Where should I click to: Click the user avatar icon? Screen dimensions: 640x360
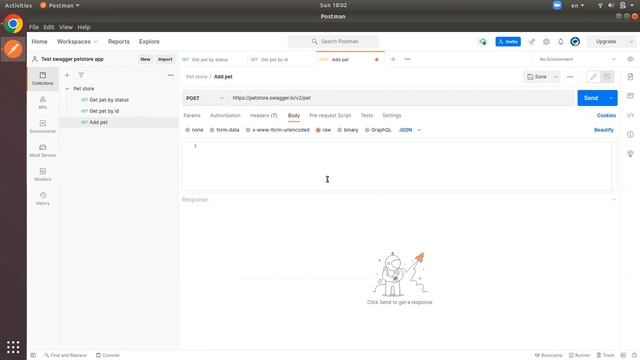point(575,42)
